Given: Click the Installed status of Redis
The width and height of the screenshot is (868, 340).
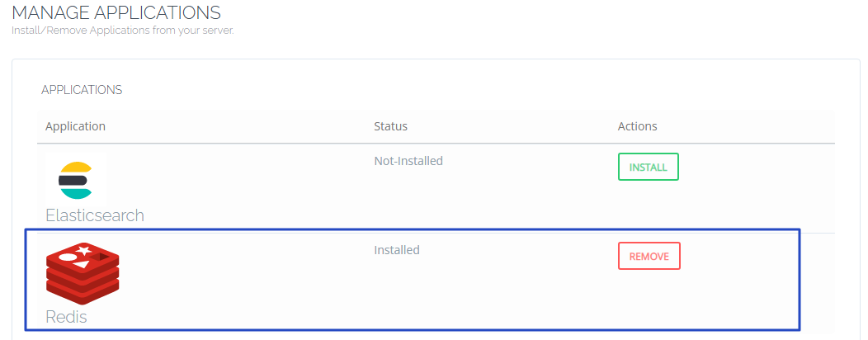Looking at the screenshot, I should 397,250.
